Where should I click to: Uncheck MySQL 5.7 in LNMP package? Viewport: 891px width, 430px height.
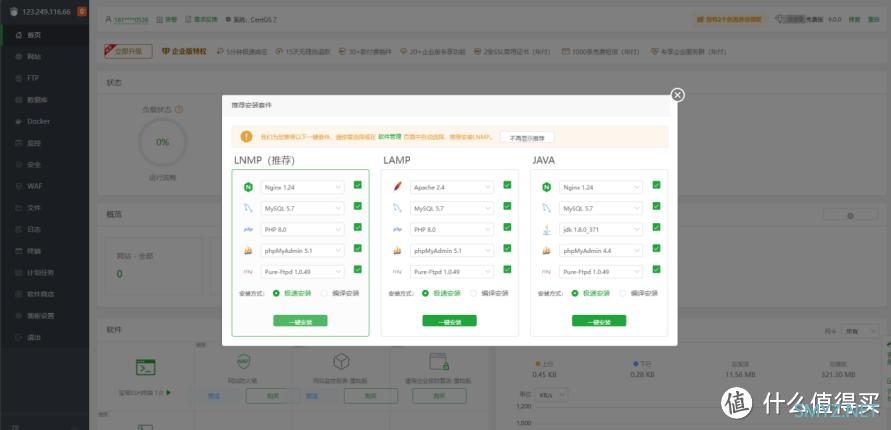(357, 206)
